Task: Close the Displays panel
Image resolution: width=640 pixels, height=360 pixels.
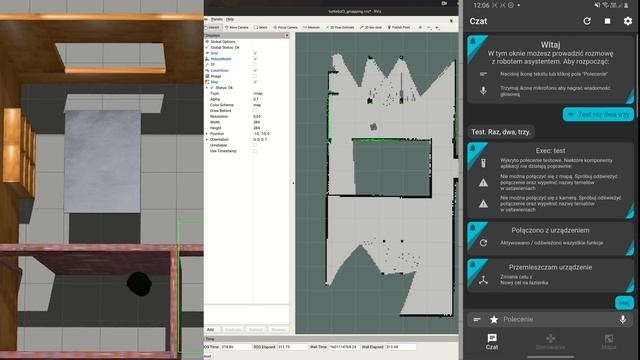Action: pos(287,36)
